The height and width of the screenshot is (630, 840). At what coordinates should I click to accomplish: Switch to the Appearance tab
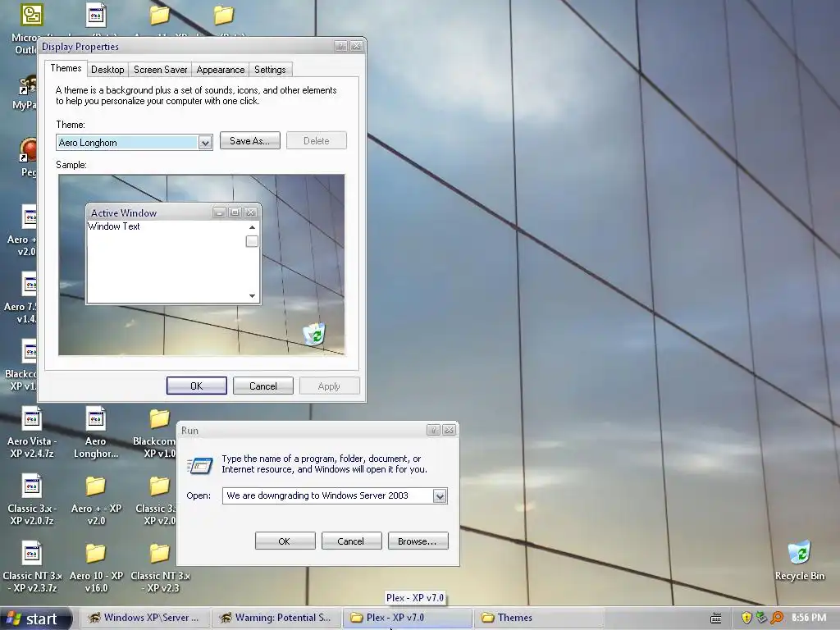220,70
